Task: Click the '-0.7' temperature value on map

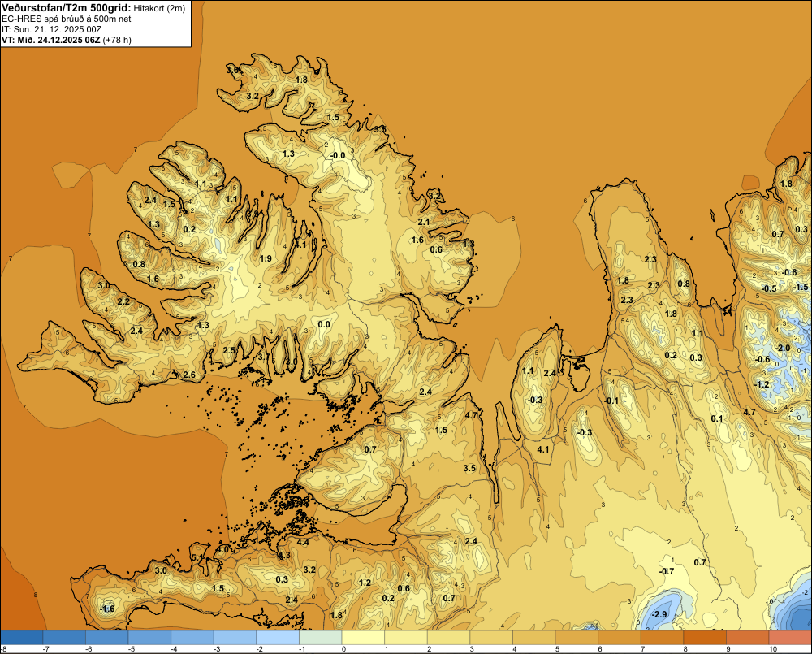Action: (x=666, y=571)
